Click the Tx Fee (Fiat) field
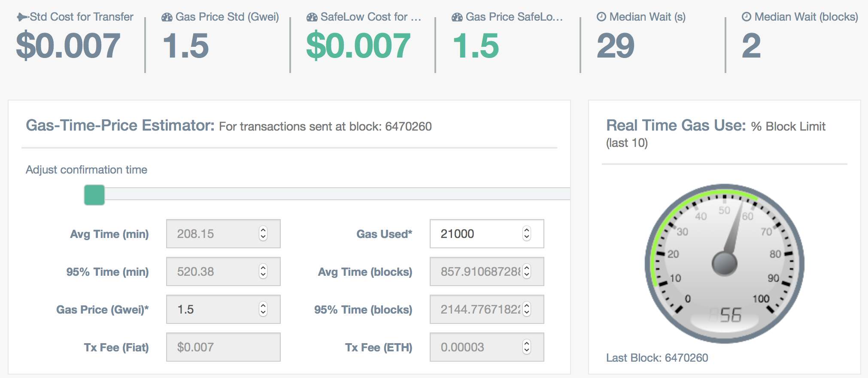 [x=223, y=347]
